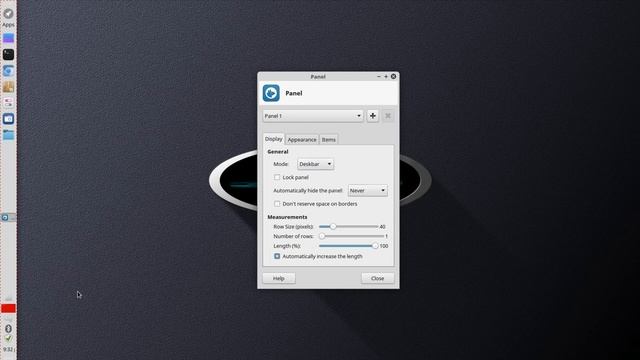Open the settings toggles launcher in deskbar
Screen dimensions: 640x360
(8, 102)
